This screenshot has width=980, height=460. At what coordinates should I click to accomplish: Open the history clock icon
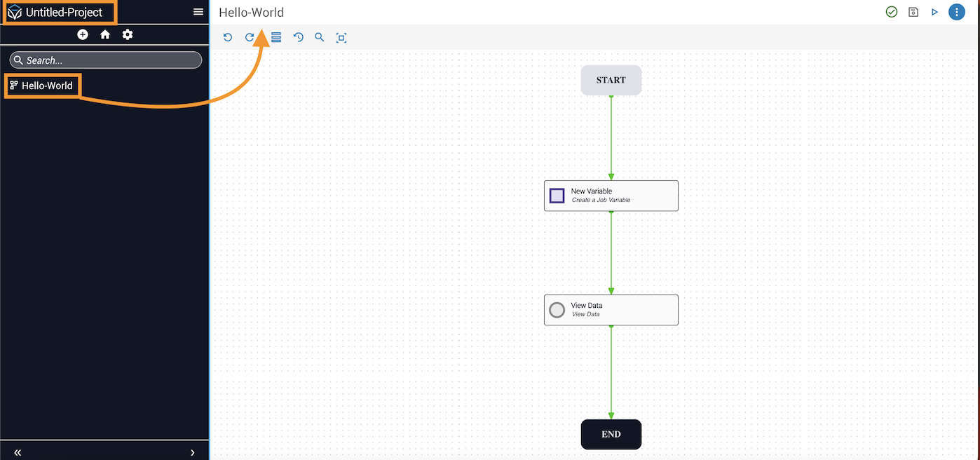point(299,37)
